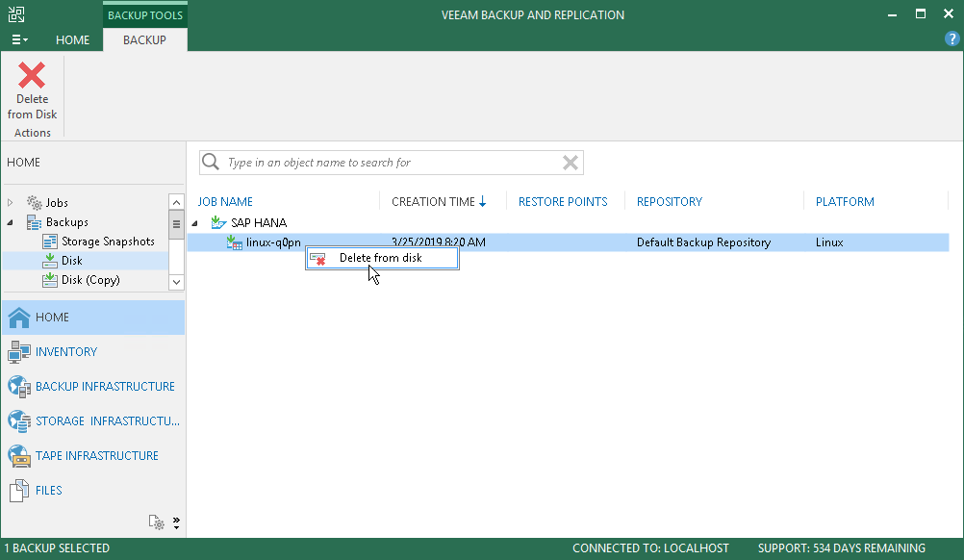Open the INVENTORY view
Image resolution: width=964 pixels, height=560 pixels.
[x=93, y=351]
